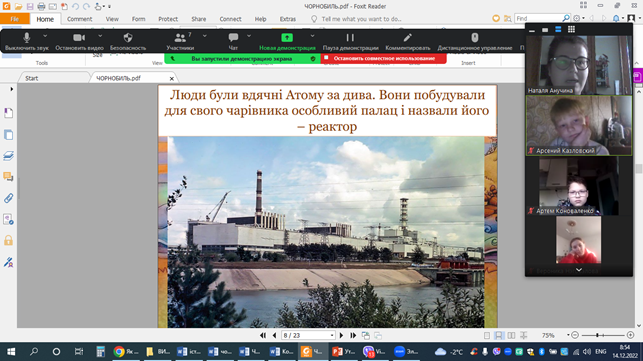Open the Bookmarks panel in sidebar
643x361 pixels.
pyautogui.click(x=8, y=113)
